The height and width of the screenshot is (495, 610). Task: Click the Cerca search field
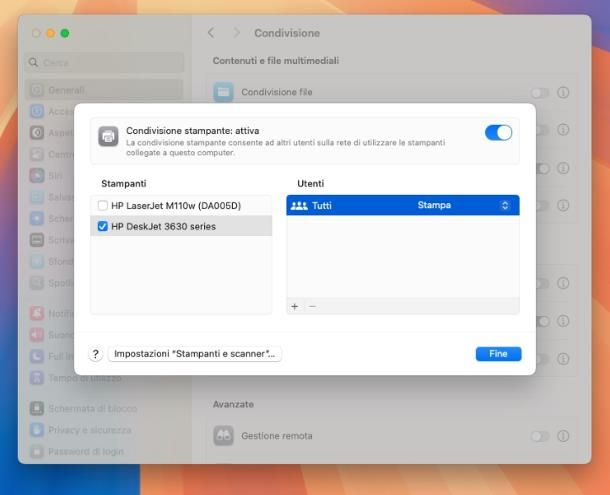tap(105, 62)
